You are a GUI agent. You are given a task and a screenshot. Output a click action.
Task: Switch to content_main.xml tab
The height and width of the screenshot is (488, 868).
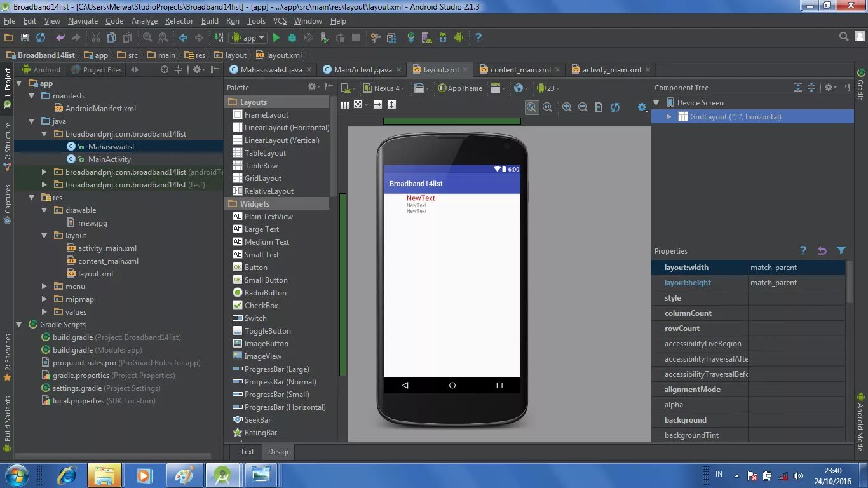[520, 70]
